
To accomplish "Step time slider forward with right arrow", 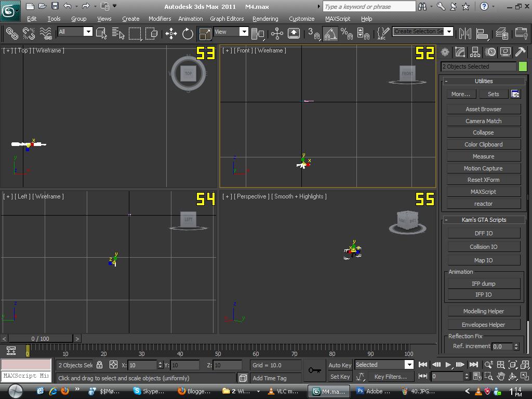I will click(77, 339).
